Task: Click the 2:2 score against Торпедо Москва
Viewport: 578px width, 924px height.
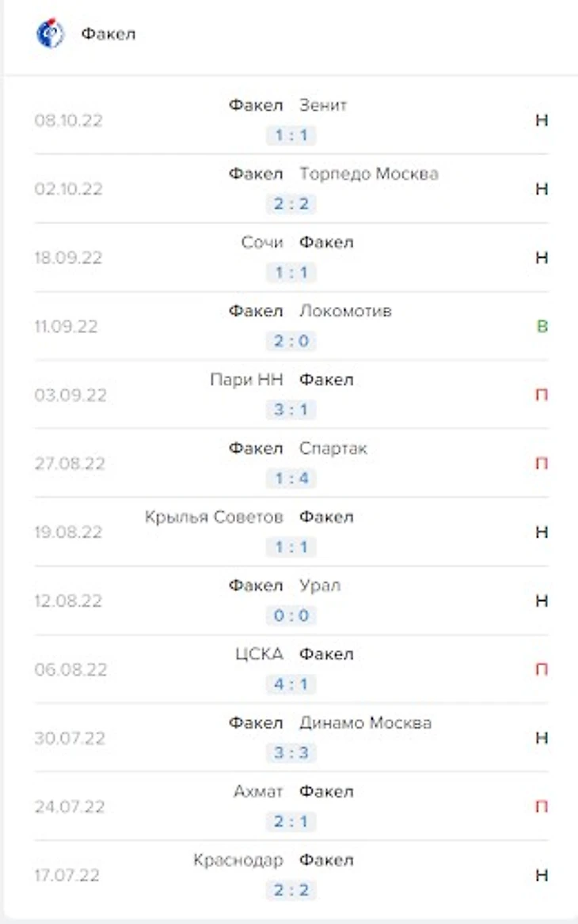Action: pyautogui.click(x=291, y=204)
